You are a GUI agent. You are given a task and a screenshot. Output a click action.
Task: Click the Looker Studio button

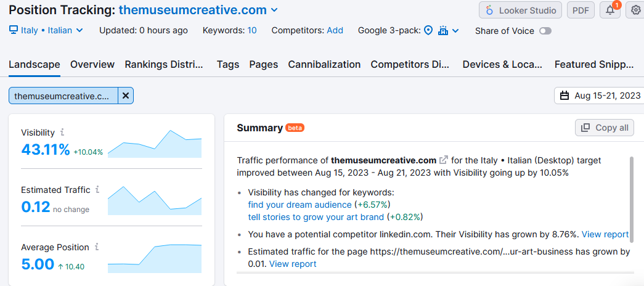tap(520, 10)
